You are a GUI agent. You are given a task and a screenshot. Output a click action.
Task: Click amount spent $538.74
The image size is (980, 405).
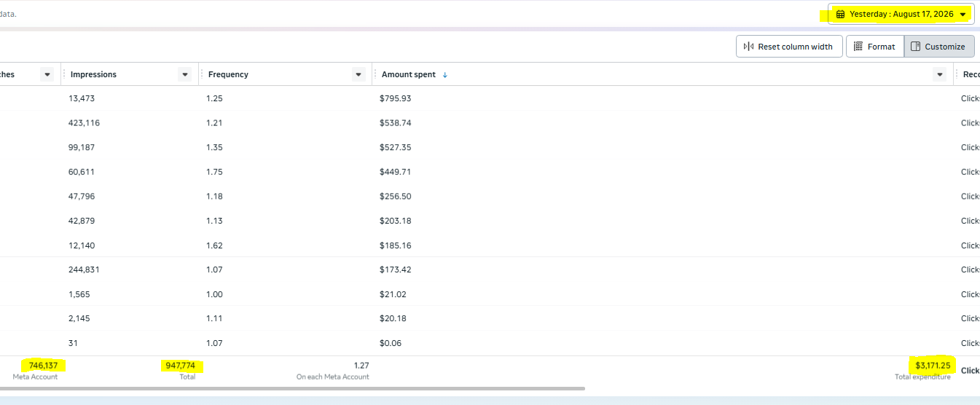point(395,123)
